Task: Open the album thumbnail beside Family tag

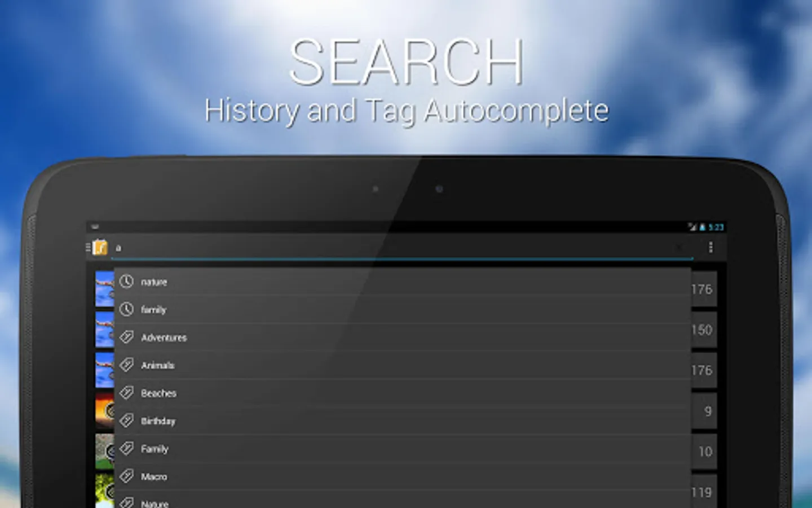Action: (x=105, y=452)
